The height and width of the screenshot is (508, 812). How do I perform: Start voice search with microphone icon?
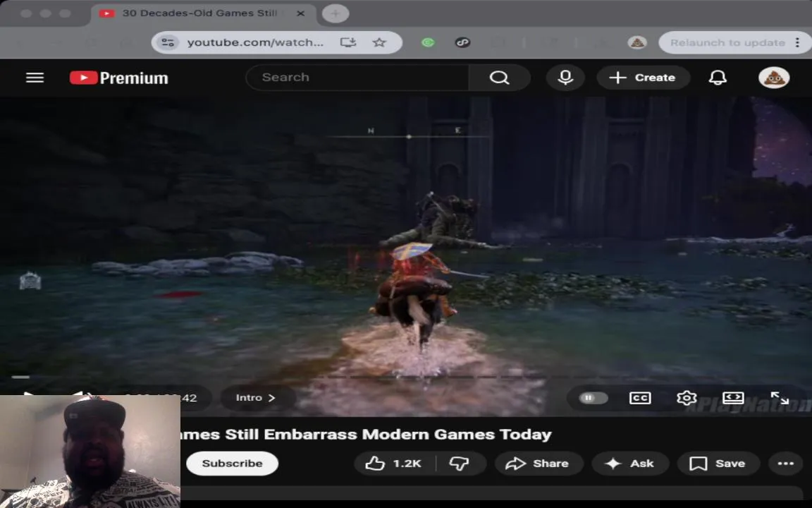tap(565, 77)
